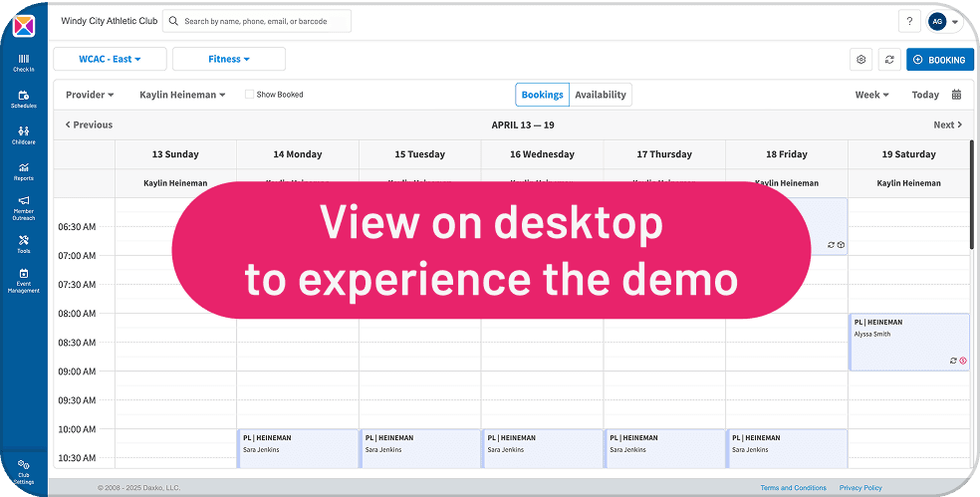Viewport: 980px width, 497px height.
Task: Click the 19 Saturday column header
Action: 908,153
